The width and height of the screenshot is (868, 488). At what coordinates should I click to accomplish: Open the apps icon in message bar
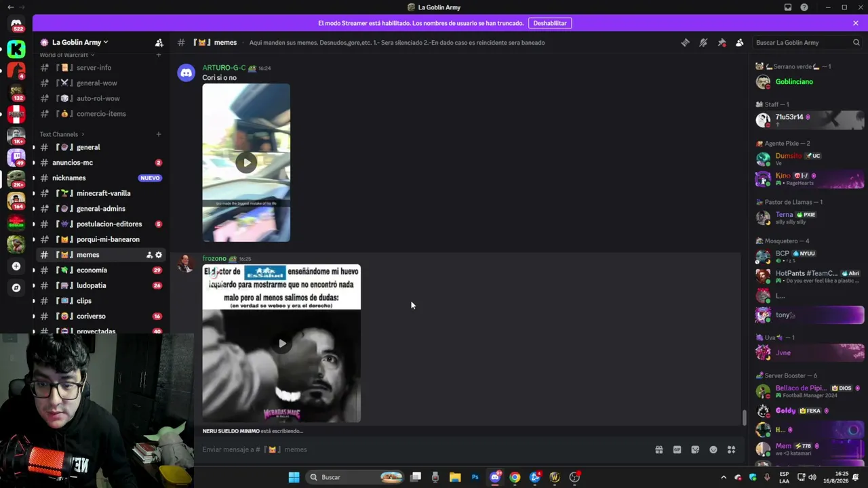731,449
